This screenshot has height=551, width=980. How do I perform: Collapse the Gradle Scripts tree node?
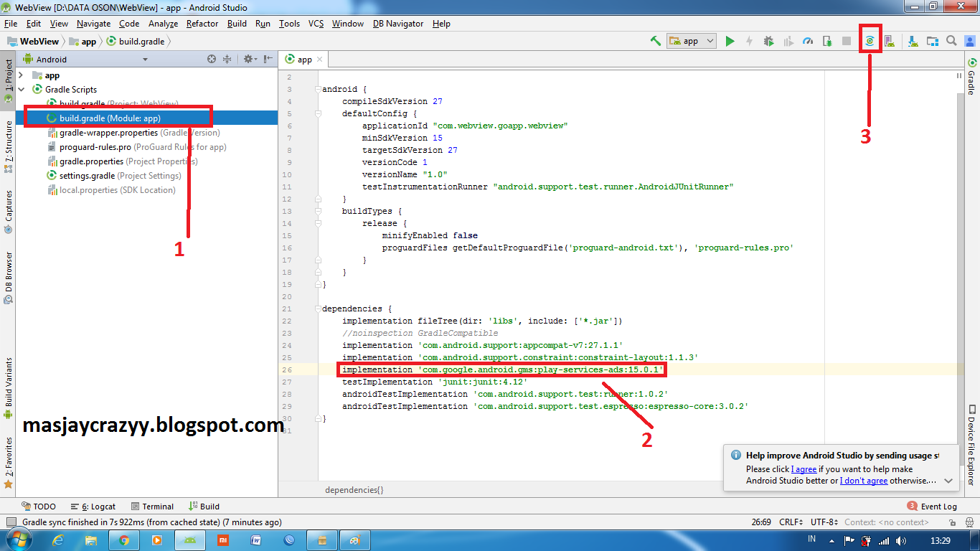pyautogui.click(x=21, y=90)
